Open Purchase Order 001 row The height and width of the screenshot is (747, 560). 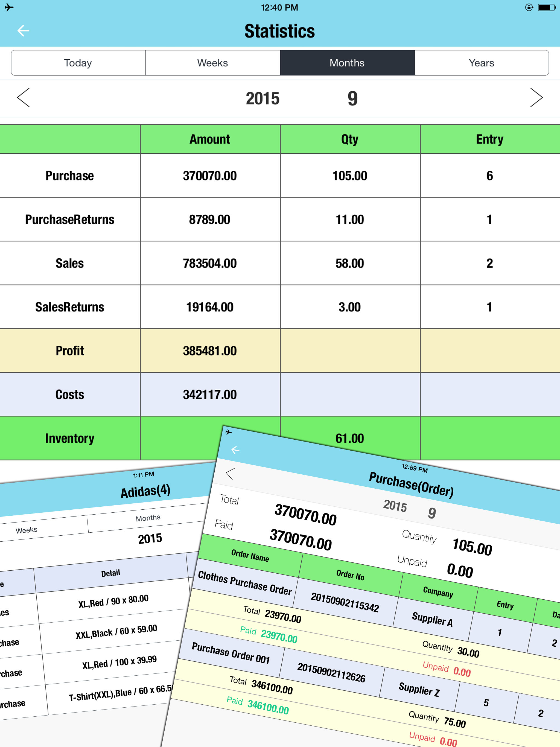(x=231, y=653)
